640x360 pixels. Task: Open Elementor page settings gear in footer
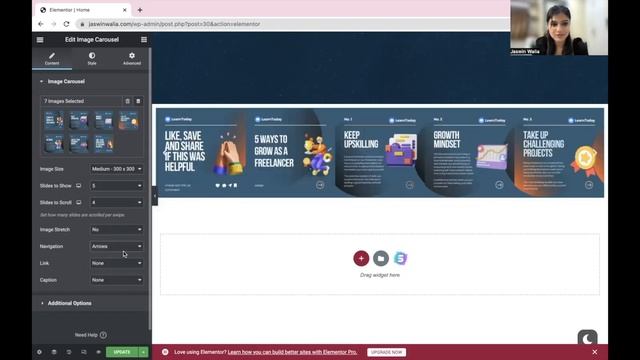(x=39, y=352)
